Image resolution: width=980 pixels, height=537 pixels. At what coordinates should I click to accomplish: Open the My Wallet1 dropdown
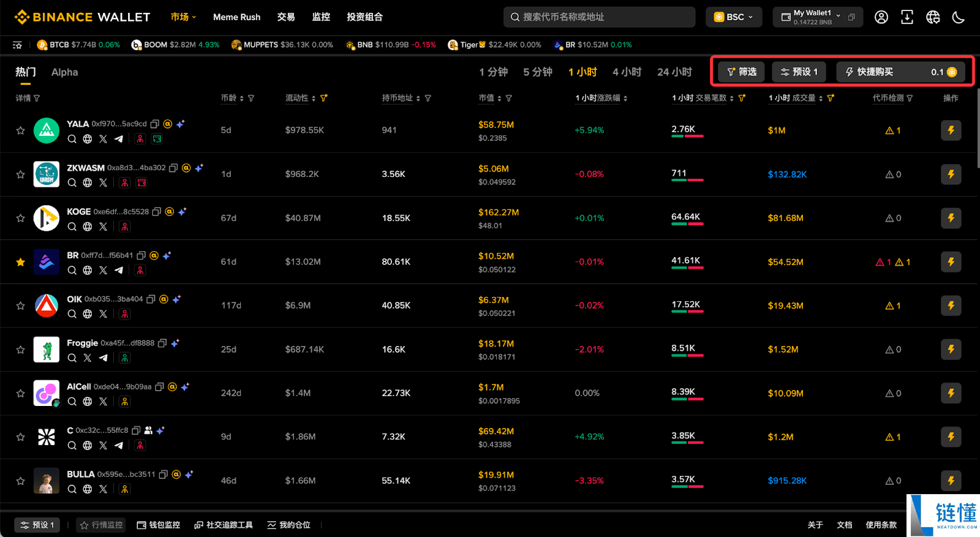pyautogui.click(x=817, y=17)
